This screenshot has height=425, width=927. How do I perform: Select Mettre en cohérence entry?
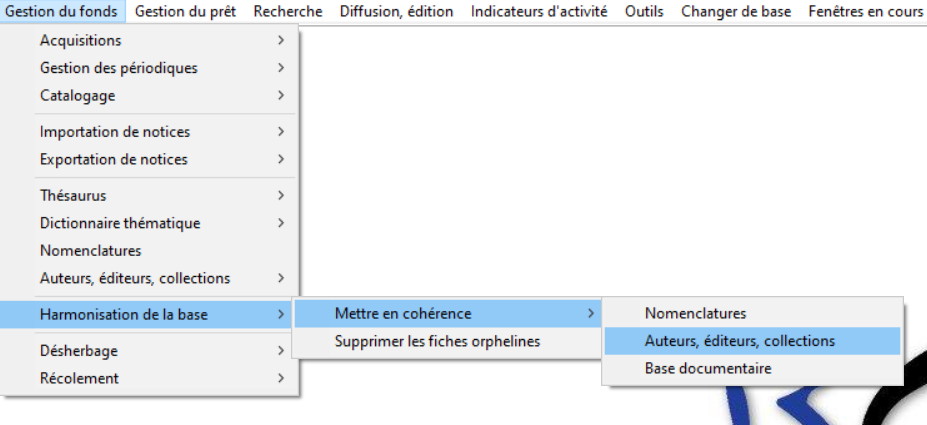pyautogui.click(x=448, y=313)
